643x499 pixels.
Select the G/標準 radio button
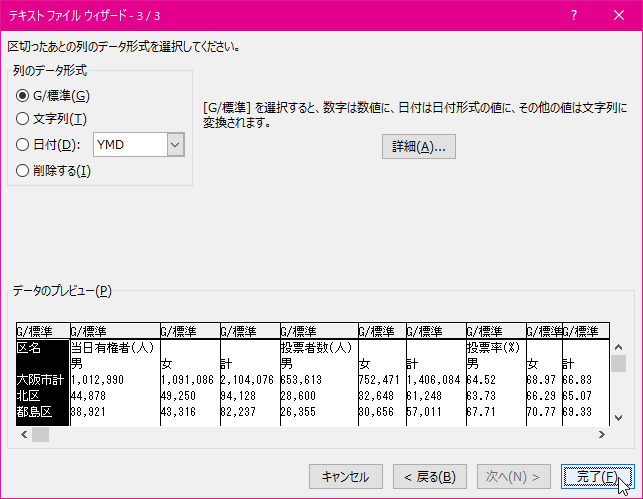point(22,96)
